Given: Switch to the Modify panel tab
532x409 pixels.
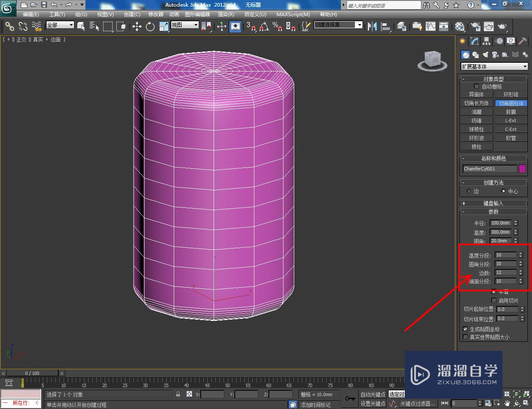Looking at the screenshot, I should (x=475, y=41).
